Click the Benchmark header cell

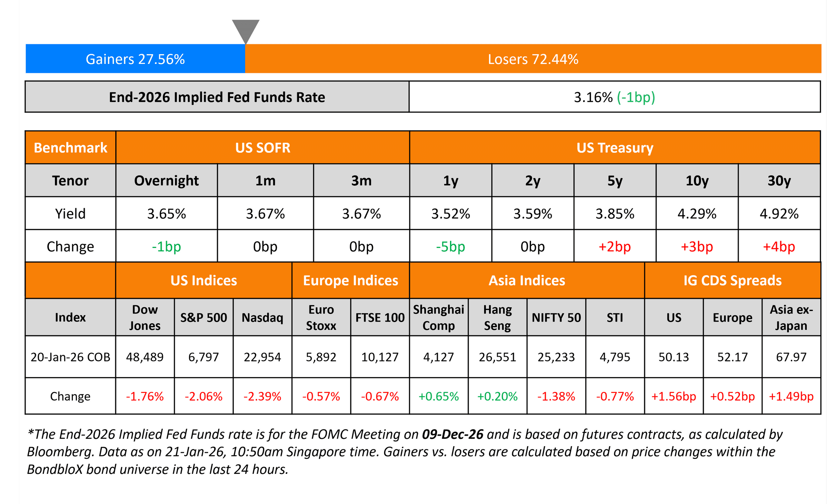[x=70, y=147]
